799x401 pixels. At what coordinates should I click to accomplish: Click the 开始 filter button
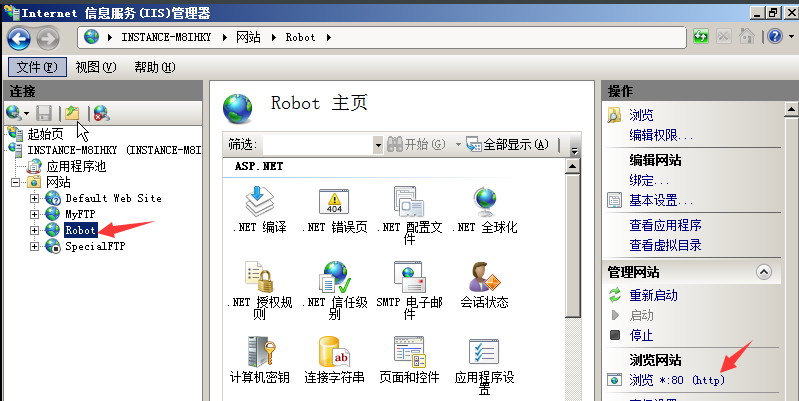pos(416,145)
